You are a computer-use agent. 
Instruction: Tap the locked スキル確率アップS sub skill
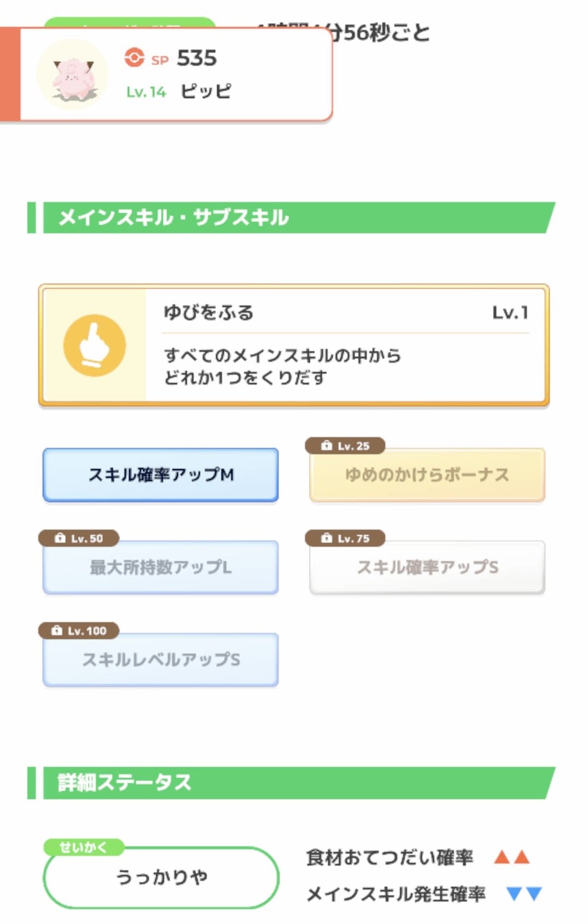click(427, 567)
